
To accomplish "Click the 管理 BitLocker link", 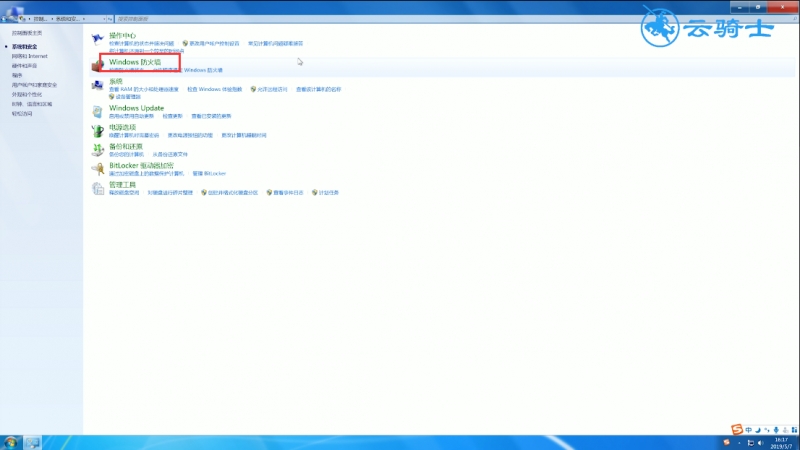I will tap(209, 173).
